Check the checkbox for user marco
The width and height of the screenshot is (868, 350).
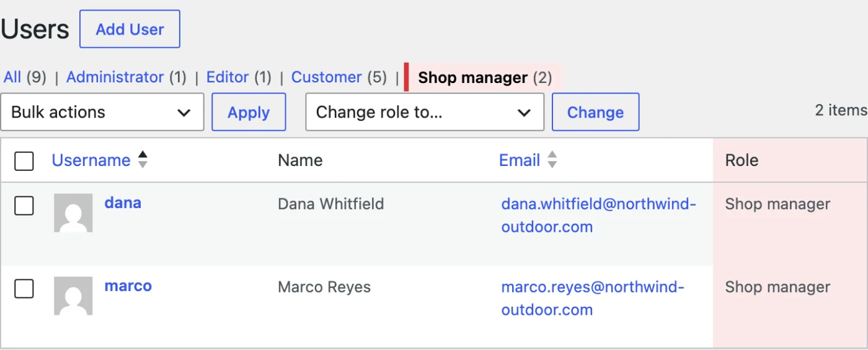[x=24, y=288]
